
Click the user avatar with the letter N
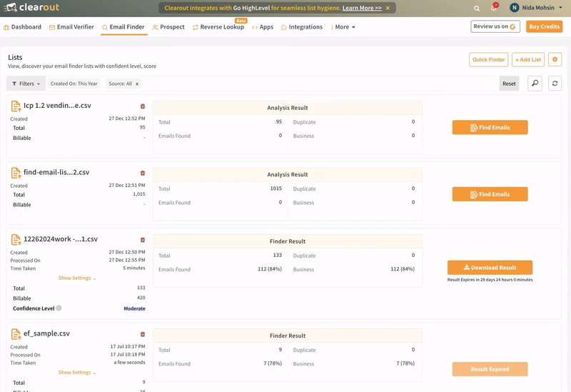click(514, 7)
